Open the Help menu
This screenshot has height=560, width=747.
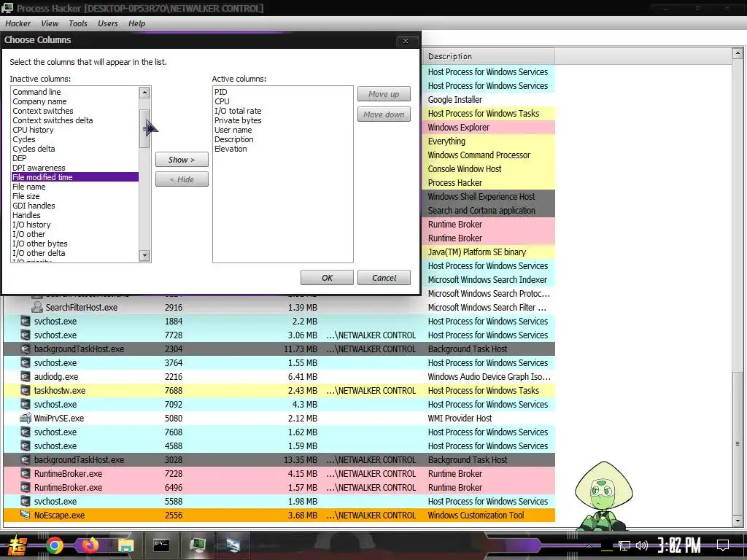(136, 23)
